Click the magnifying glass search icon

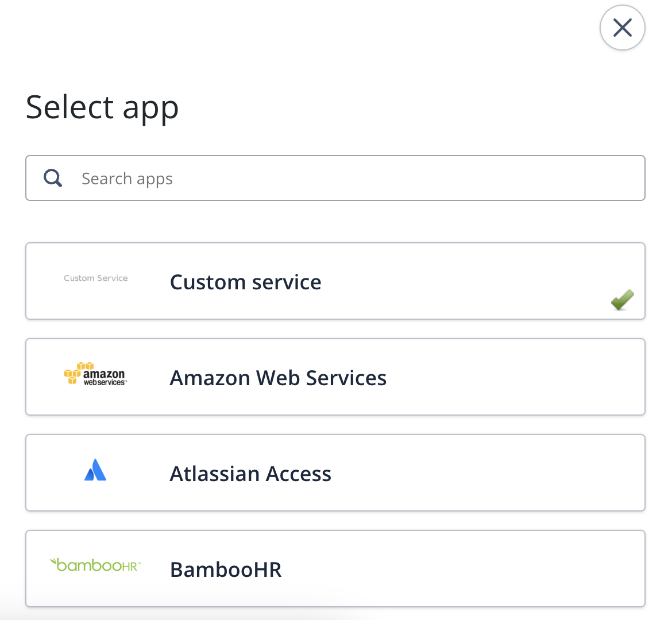coord(53,178)
